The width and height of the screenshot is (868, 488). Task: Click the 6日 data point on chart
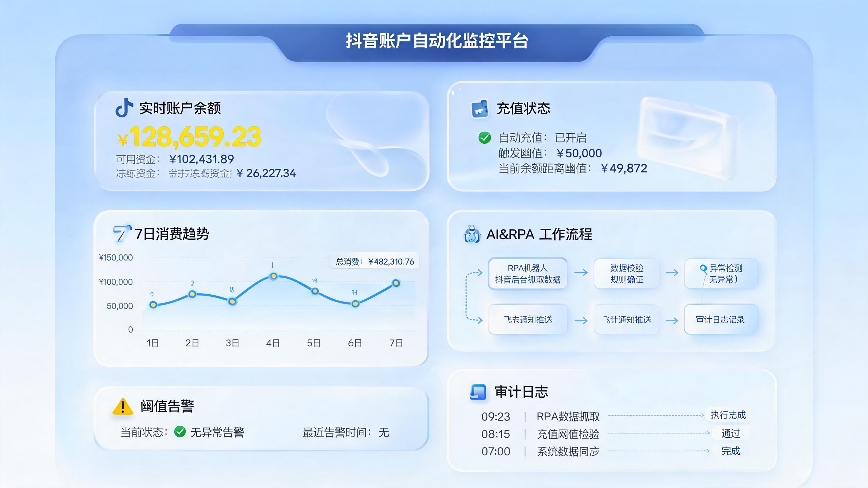(355, 303)
